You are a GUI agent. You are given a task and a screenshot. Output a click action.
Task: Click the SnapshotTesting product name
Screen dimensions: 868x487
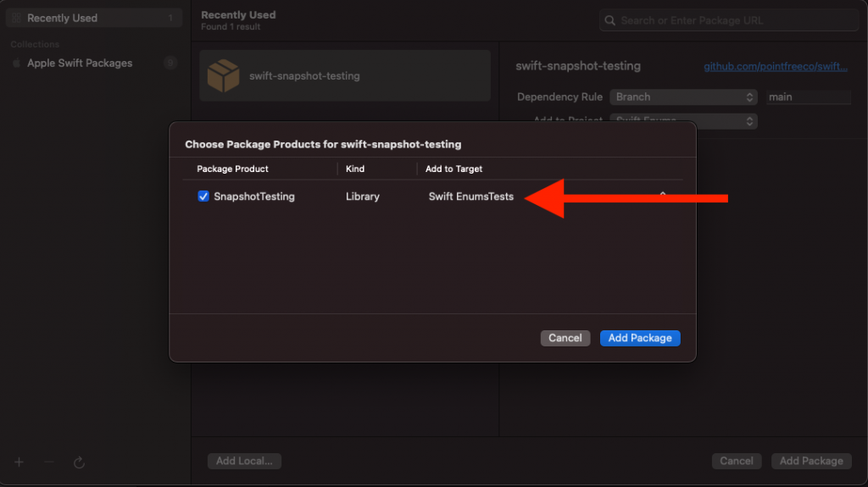(254, 196)
